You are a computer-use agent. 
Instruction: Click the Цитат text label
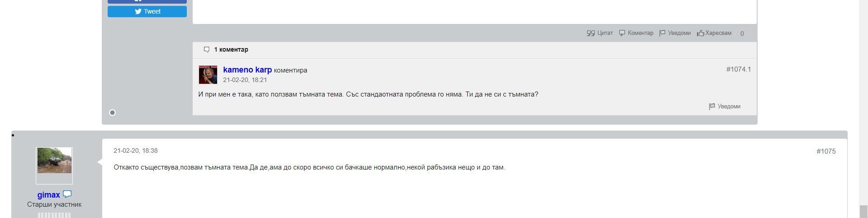point(605,33)
